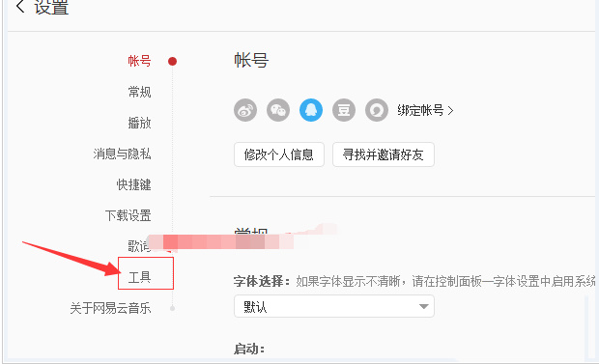Select the blue QQ account icon
The image size is (599, 364).
tap(311, 110)
